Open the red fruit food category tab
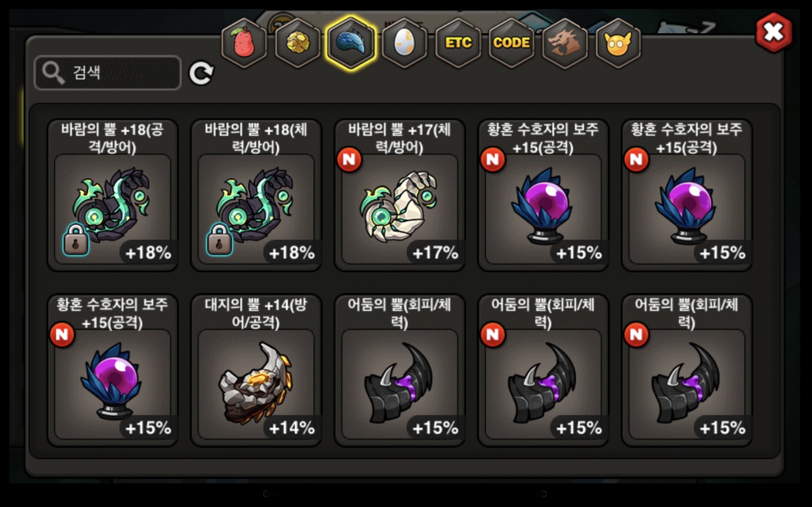Image resolution: width=812 pixels, height=507 pixels. [x=244, y=43]
